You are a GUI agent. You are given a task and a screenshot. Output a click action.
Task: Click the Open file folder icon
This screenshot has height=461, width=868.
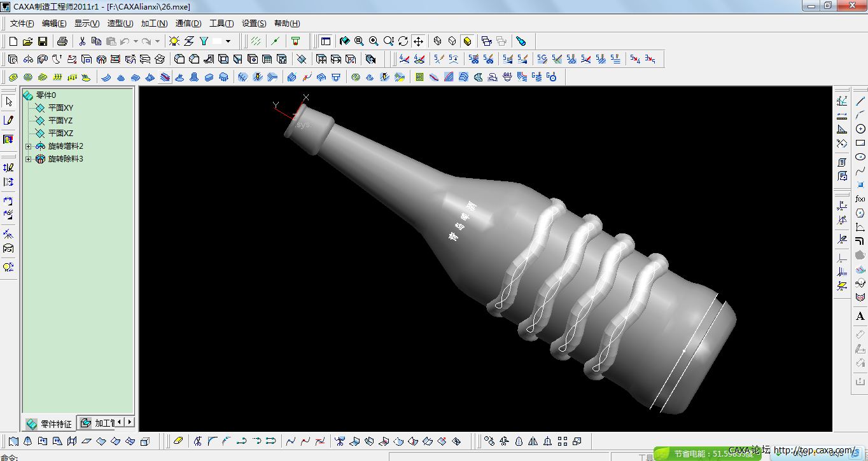pos(27,41)
